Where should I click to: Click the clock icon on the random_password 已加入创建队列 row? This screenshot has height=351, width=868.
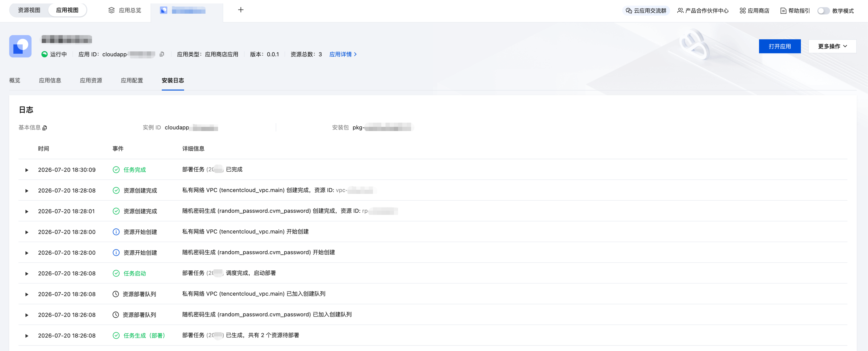[116, 315]
